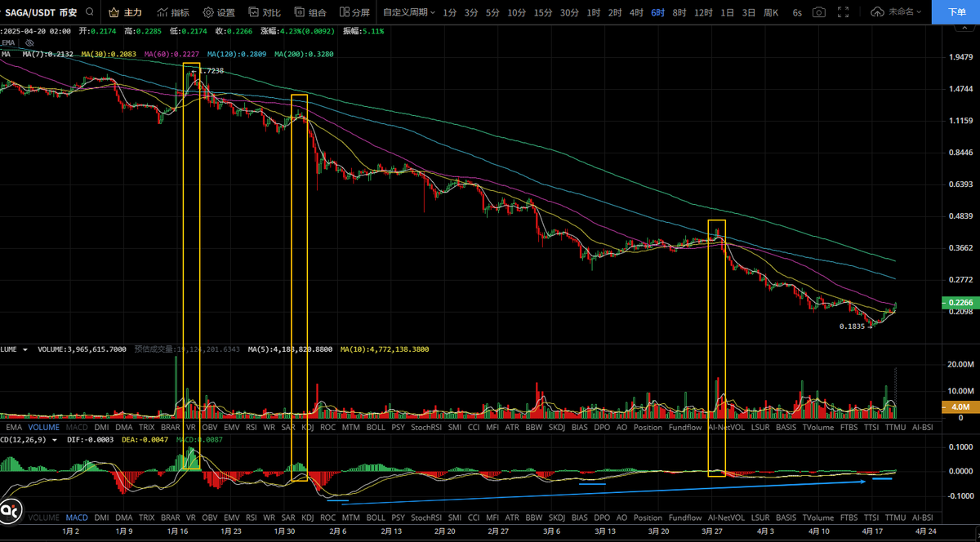Image resolution: width=980 pixels, height=542 pixels.
Task: Open the 对比 compare tool
Action: [265, 12]
